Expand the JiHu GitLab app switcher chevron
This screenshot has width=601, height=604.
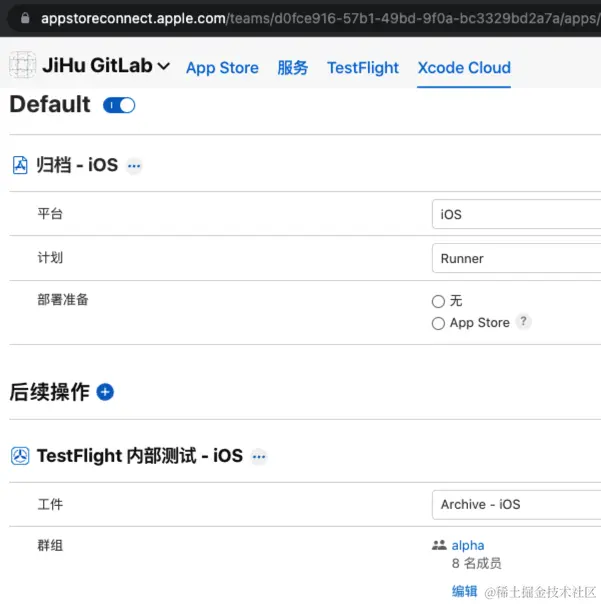164,66
